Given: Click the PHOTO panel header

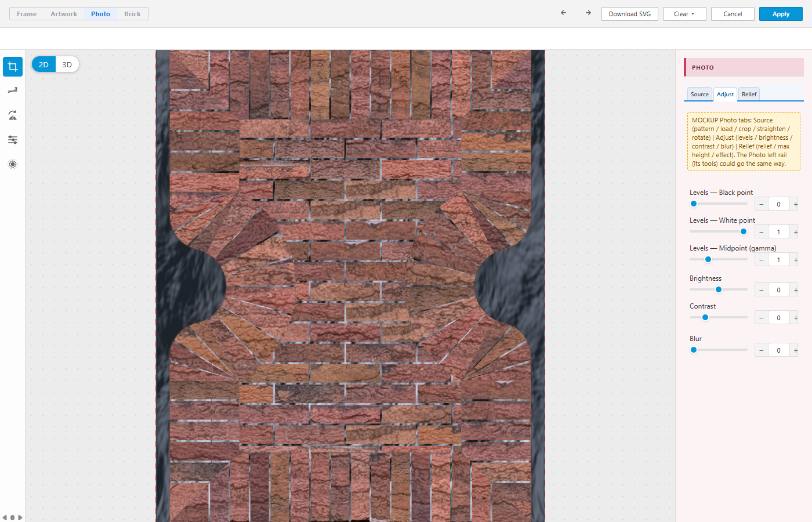Looking at the screenshot, I should (744, 67).
